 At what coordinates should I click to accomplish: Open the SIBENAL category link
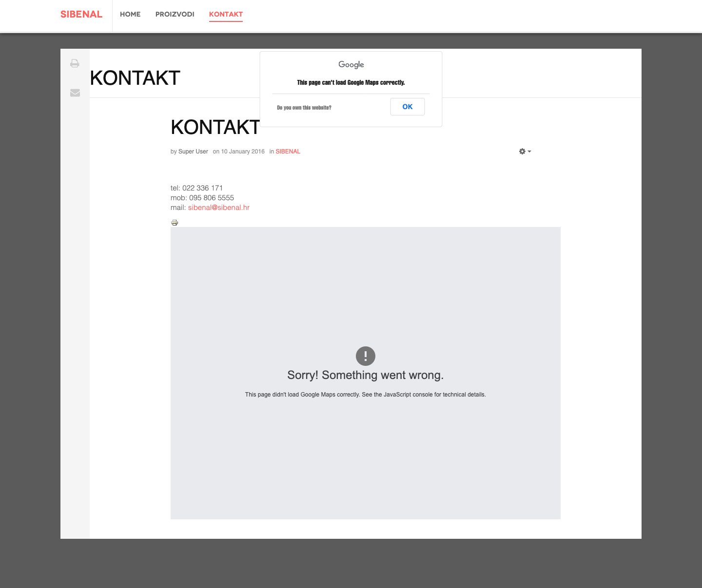[x=288, y=152]
